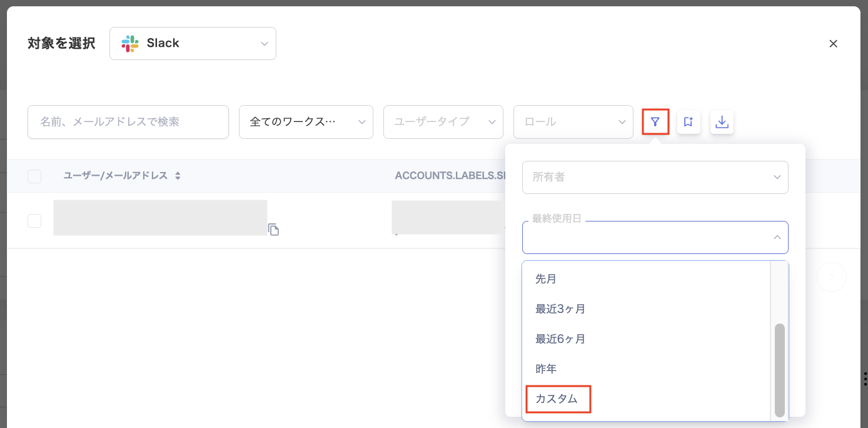Select 先月 option
The image size is (868, 428).
546,278
